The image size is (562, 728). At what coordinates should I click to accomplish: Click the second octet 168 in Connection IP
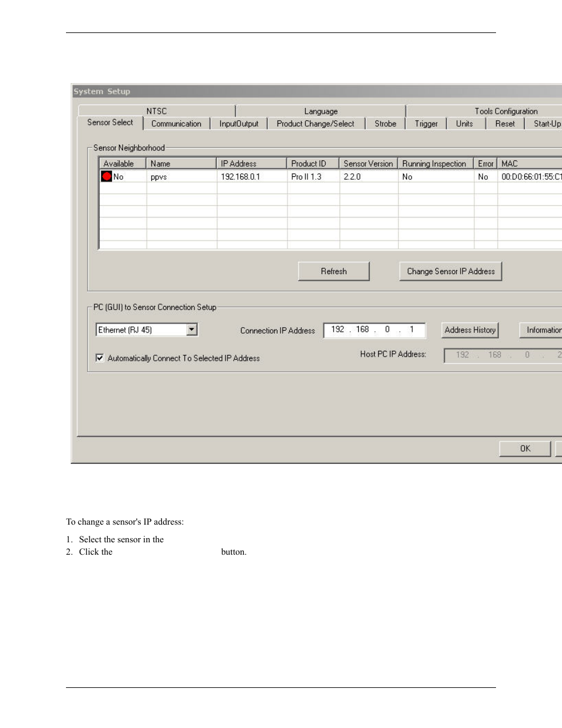pos(362,330)
